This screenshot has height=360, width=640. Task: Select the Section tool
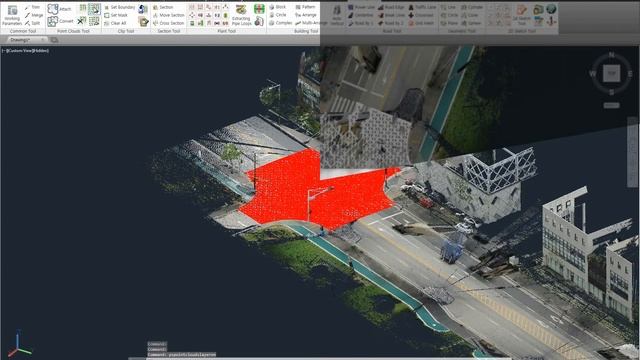pos(163,7)
